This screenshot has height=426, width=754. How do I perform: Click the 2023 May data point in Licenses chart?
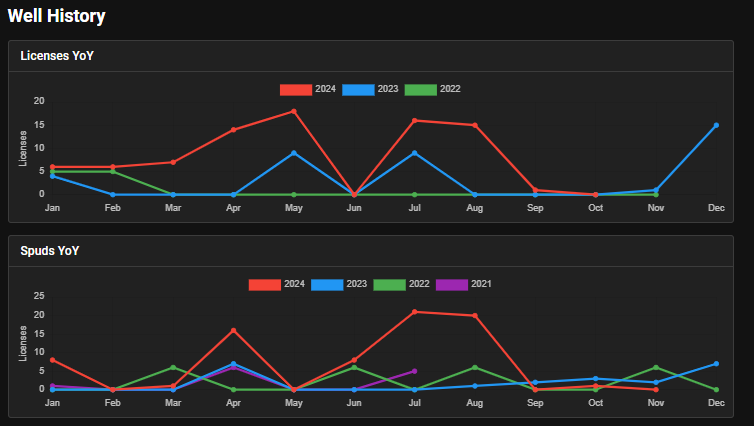pyautogui.click(x=294, y=153)
